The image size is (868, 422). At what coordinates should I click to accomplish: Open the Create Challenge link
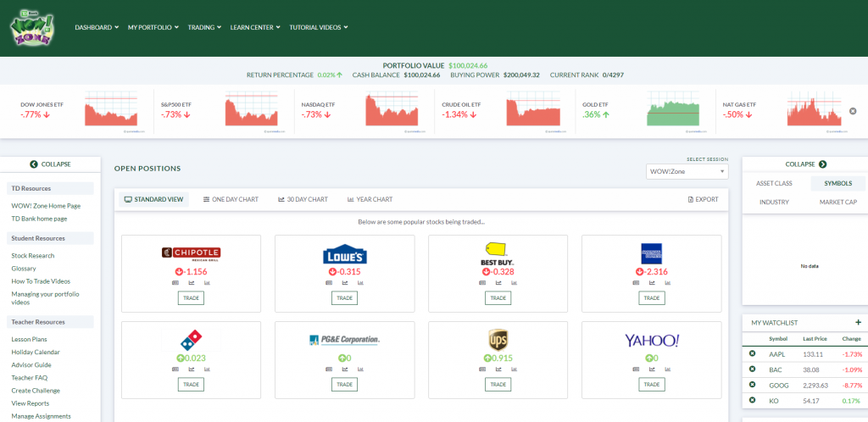click(36, 391)
